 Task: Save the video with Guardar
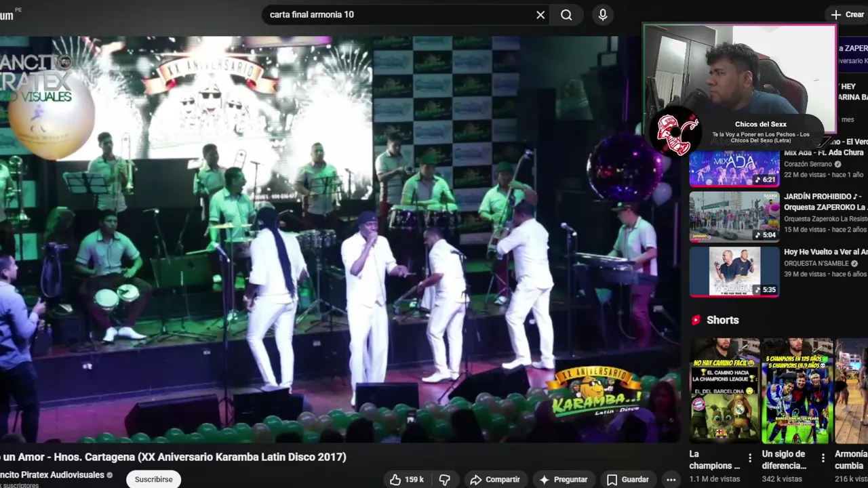[628, 479]
